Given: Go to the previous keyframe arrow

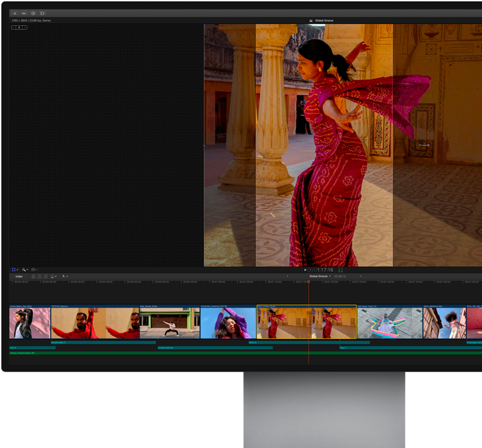Looking at the screenshot, I should pyautogui.click(x=14, y=27).
